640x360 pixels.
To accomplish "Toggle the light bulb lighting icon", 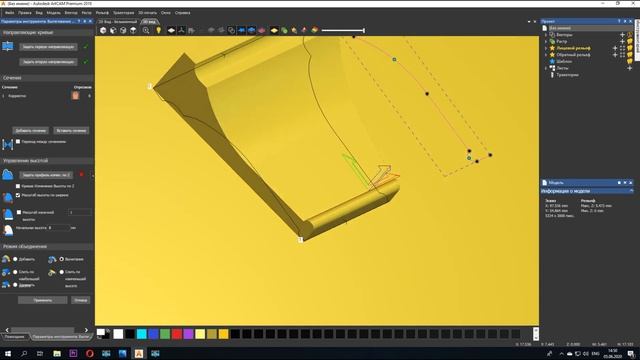I will [158, 30].
